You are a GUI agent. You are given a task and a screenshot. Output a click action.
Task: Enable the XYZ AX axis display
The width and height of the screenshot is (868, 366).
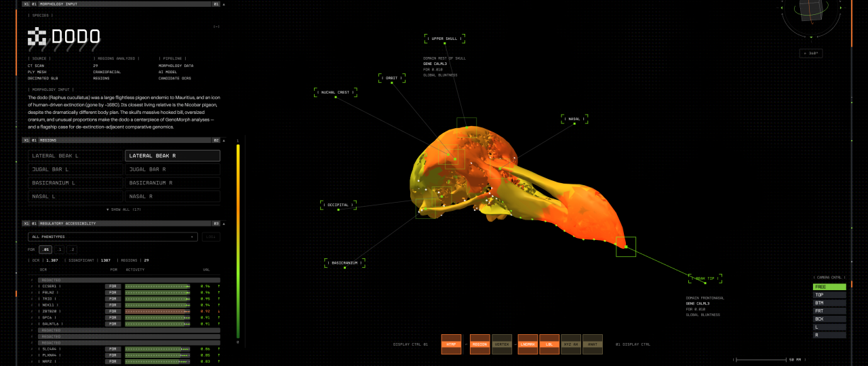click(571, 344)
